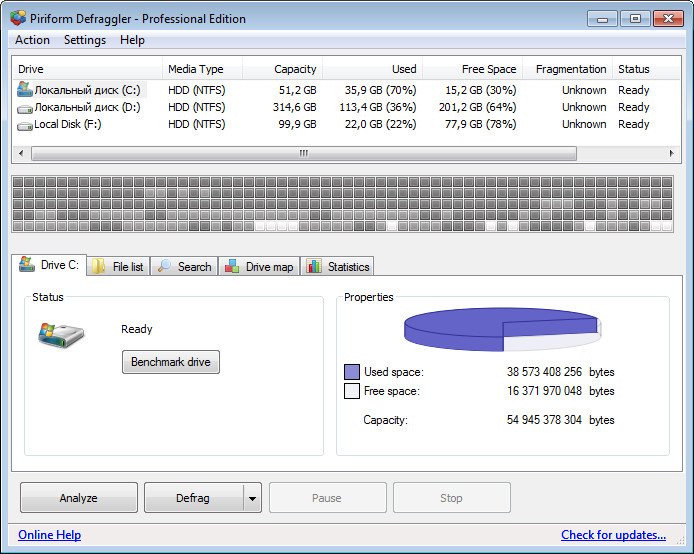
Task: Sort by the Used column header
Action: [x=373, y=69]
